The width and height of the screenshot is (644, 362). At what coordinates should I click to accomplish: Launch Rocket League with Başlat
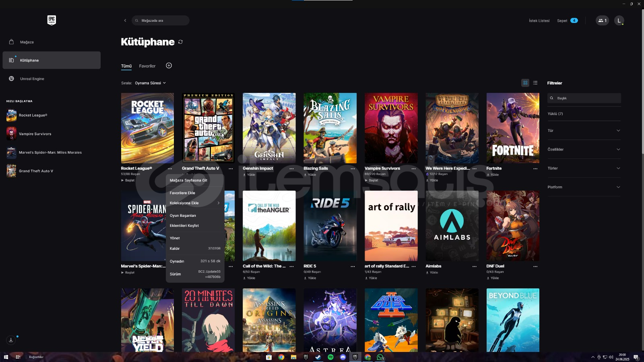pos(128,180)
